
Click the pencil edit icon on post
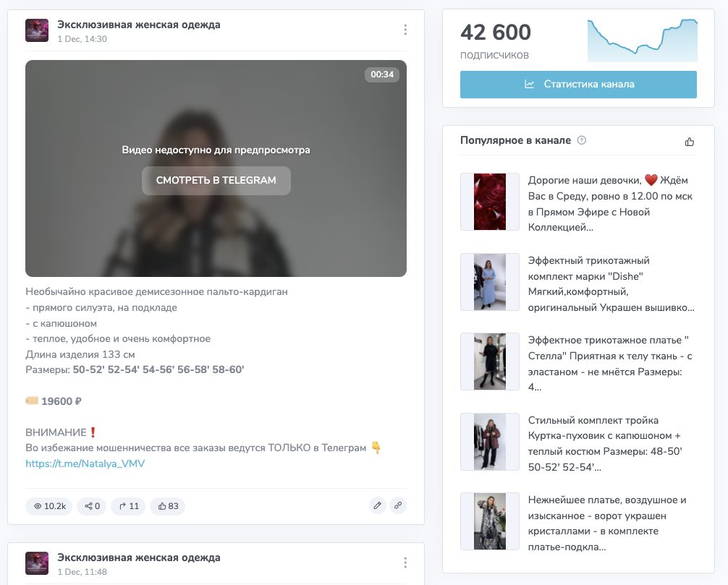pyautogui.click(x=378, y=505)
